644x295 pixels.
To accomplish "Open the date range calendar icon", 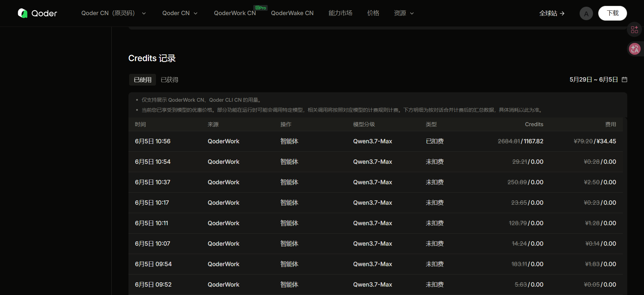I will click(x=624, y=80).
